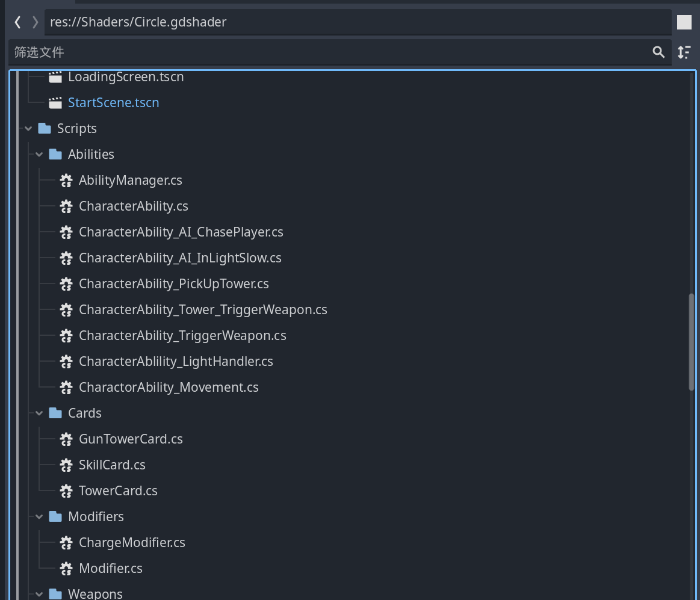The height and width of the screenshot is (600, 700).
Task: Click the res://Shaders/Circle.gdshader path field
Action: point(358,22)
